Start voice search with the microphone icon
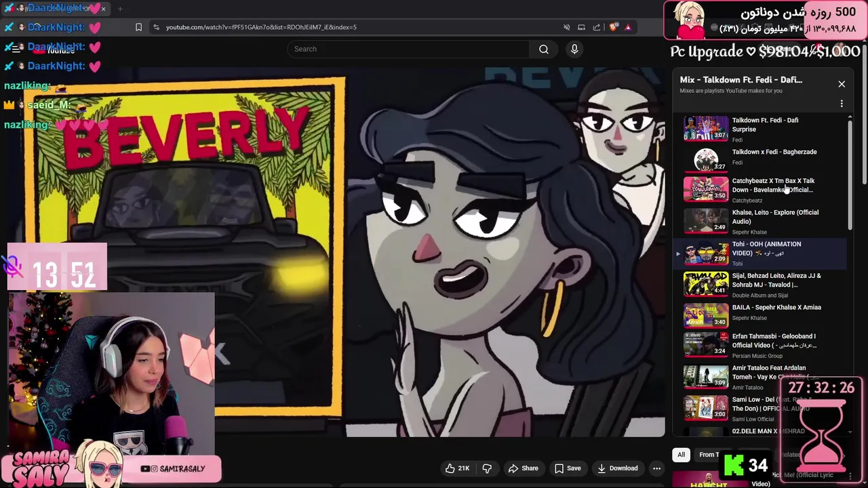The height and width of the screenshot is (488, 868). (x=574, y=49)
